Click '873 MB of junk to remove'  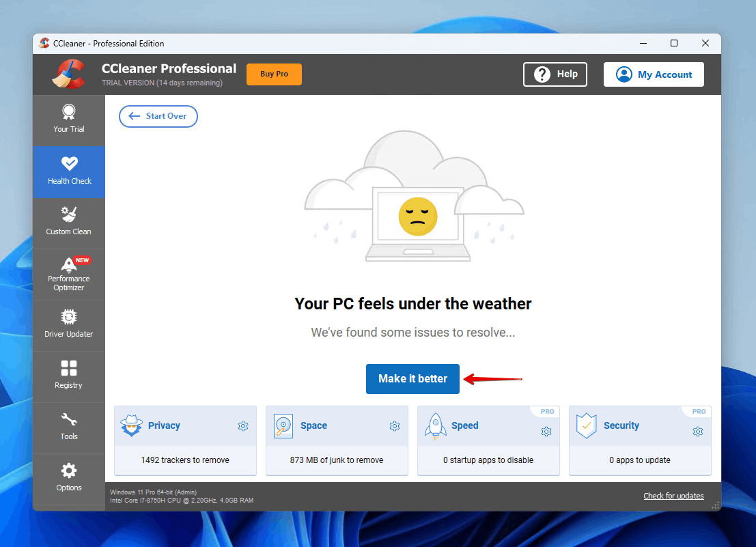coord(337,460)
